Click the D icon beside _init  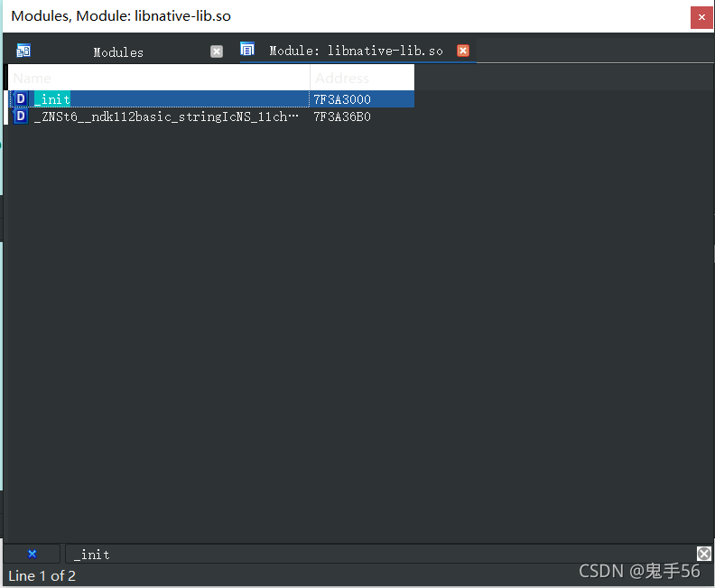tap(21, 99)
